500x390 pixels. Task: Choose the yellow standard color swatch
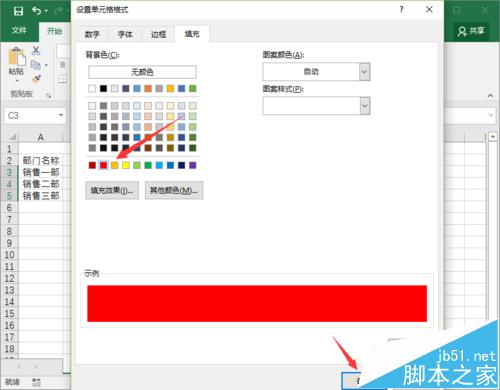pos(126,165)
